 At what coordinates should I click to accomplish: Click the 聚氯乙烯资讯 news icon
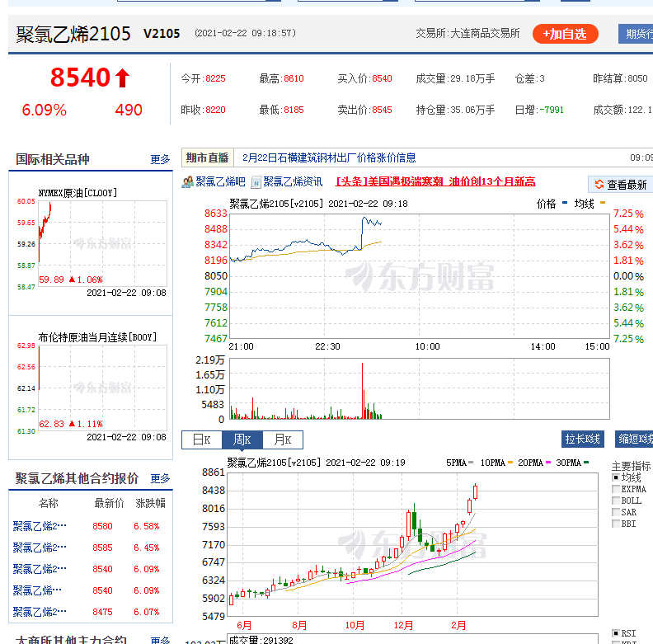[256, 182]
